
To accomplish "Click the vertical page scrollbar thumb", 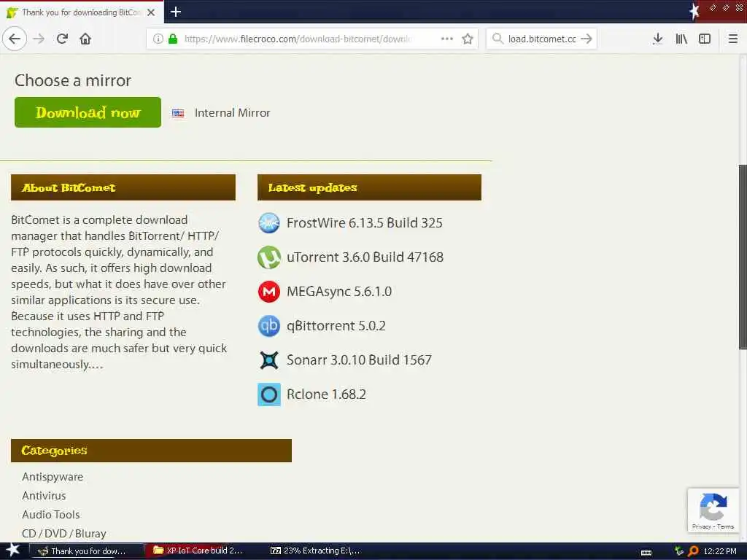I will [743, 257].
